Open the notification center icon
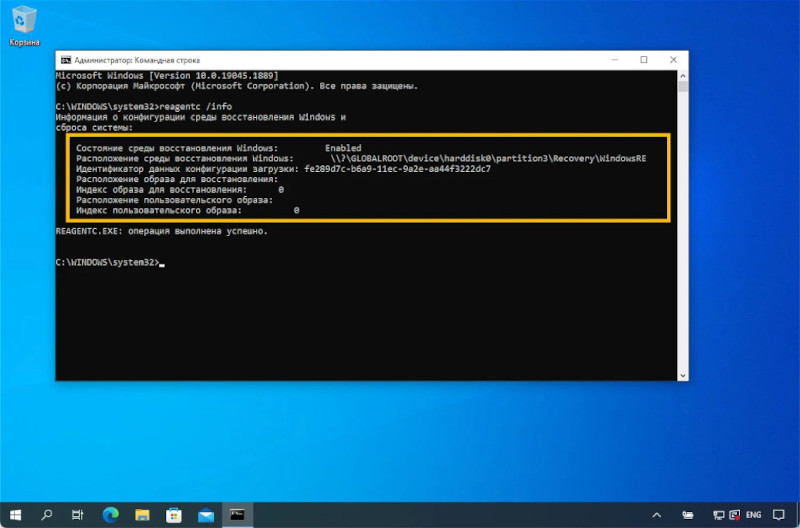The image size is (800, 528). point(780,514)
